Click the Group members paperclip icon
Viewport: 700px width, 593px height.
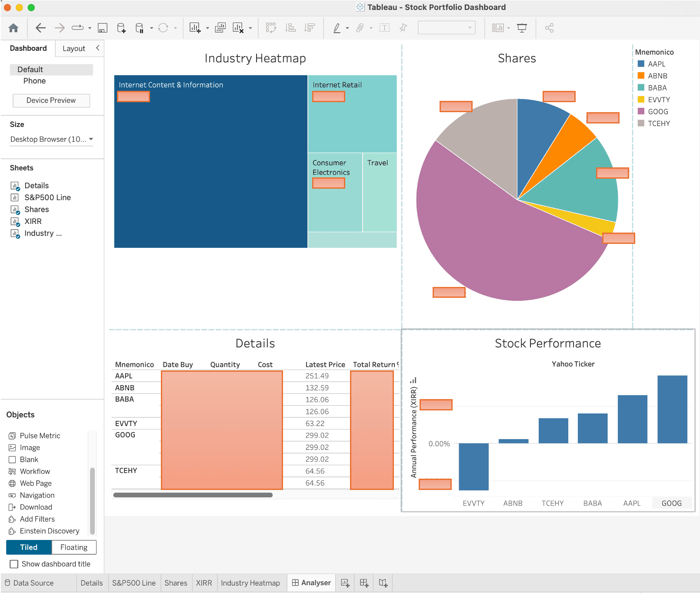(360, 28)
